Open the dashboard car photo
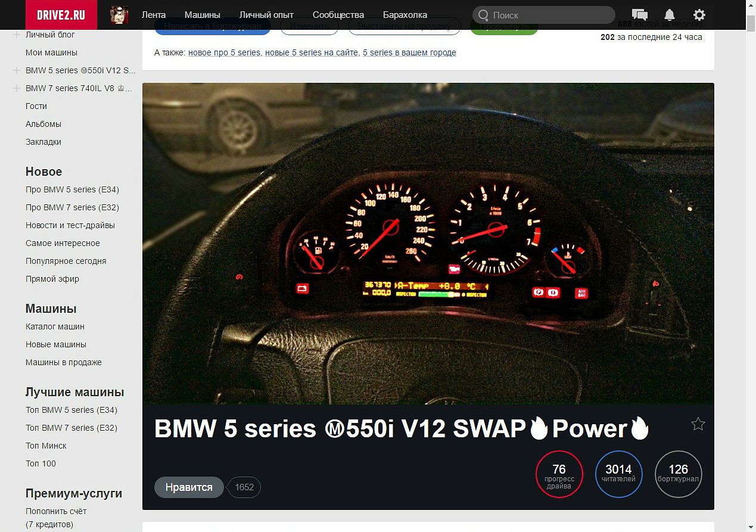The image size is (756, 532). point(428,243)
